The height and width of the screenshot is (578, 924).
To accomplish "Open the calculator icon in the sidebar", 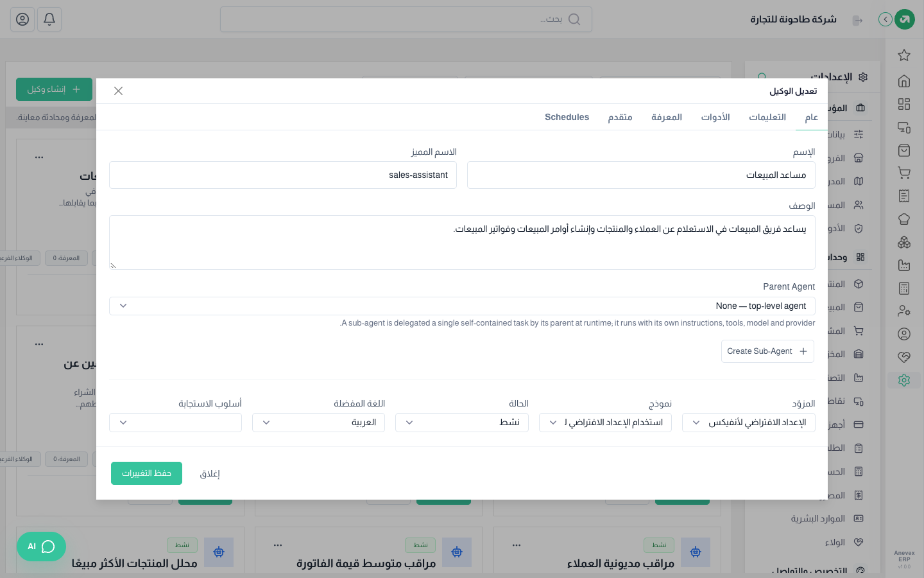I will 904,288.
